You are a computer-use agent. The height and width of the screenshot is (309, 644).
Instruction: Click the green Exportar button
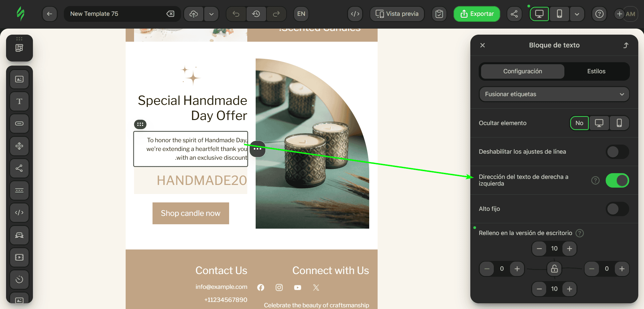[477, 14]
